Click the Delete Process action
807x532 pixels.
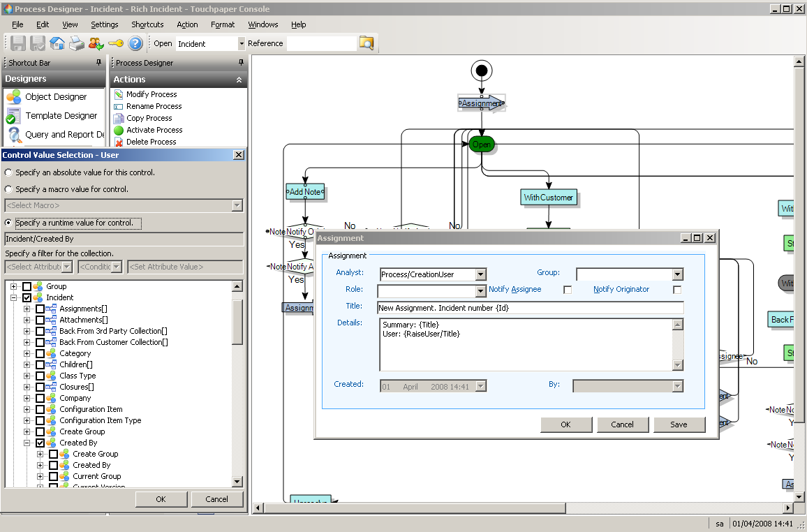(151, 142)
